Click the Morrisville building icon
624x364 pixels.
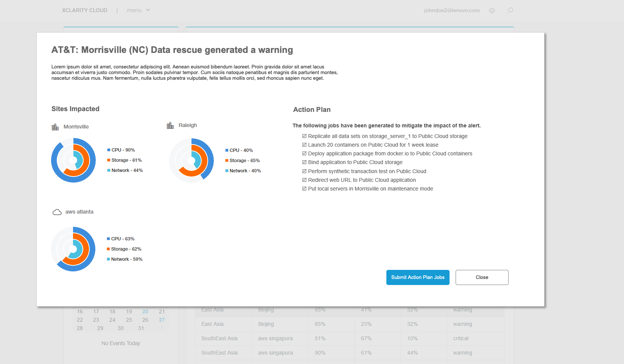pos(55,127)
